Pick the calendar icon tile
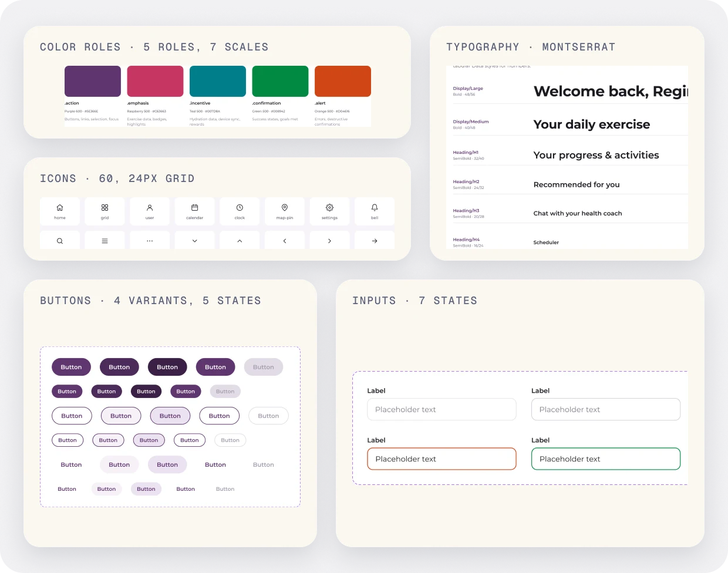Screen dimensions: 728x573 [195, 211]
